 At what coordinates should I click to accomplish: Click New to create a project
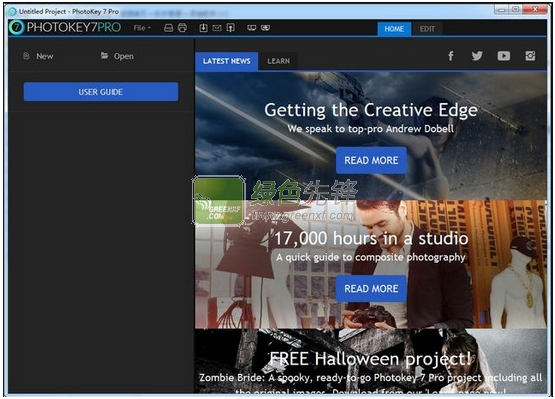click(x=38, y=56)
